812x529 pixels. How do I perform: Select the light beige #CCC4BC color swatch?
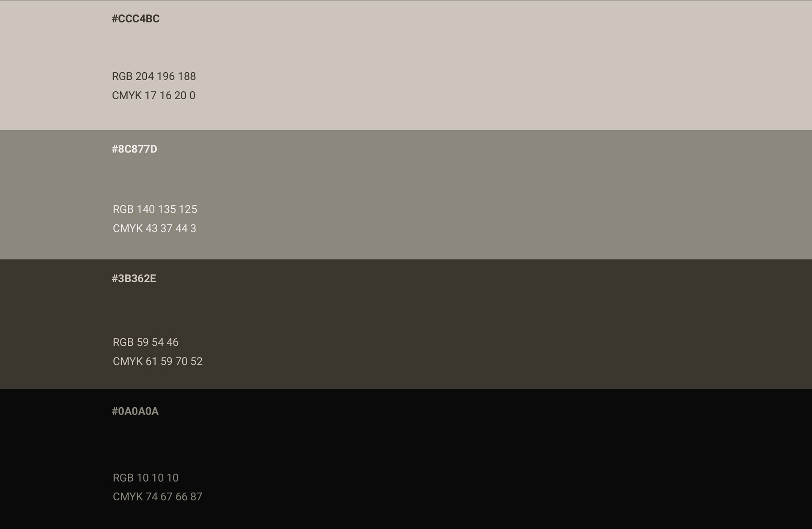click(465, 63)
